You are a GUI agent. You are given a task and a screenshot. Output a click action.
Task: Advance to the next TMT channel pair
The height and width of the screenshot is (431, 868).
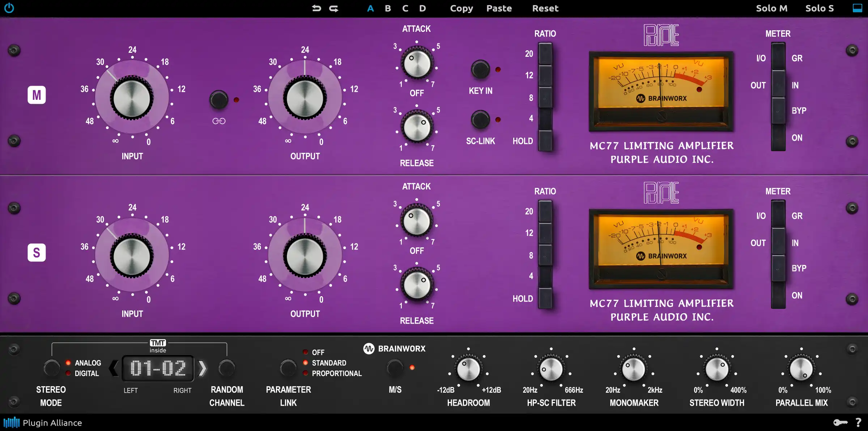pyautogui.click(x=203, y=368)
